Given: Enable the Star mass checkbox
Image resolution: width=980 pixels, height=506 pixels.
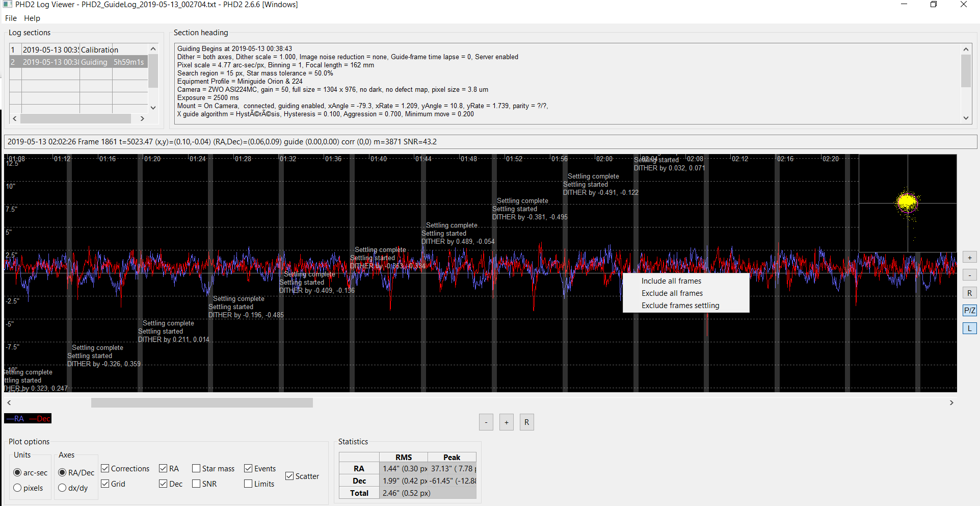Looking at the screenshot, I should [196, 468].
